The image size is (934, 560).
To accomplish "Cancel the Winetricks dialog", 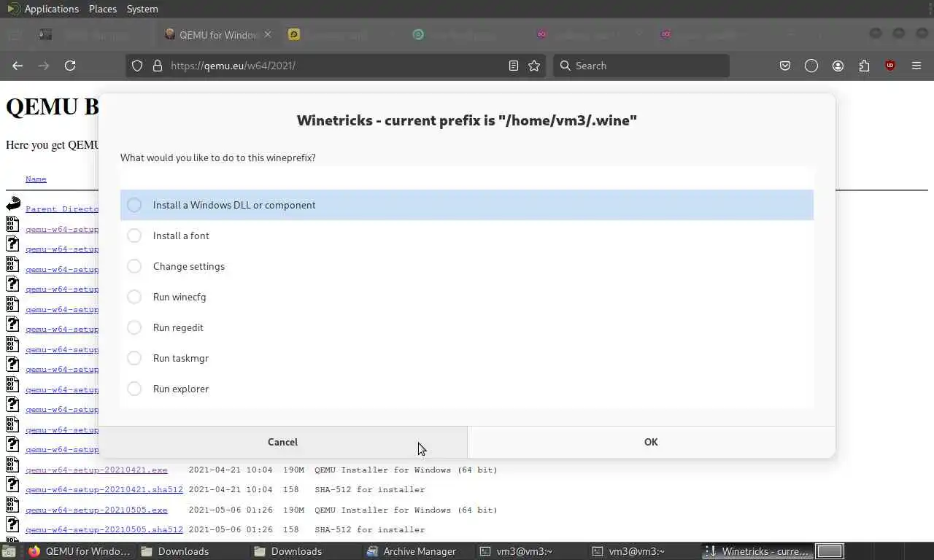I will (282, 442).
